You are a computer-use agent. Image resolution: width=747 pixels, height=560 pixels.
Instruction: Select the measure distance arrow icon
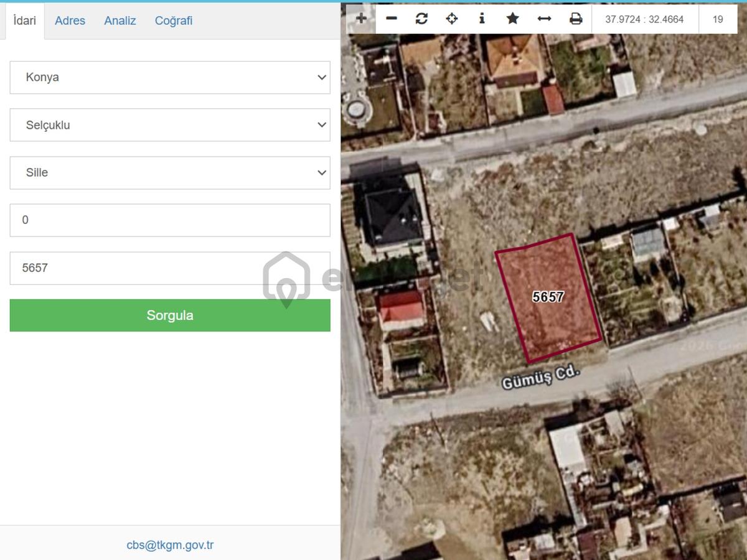click(x=544, y=19)
